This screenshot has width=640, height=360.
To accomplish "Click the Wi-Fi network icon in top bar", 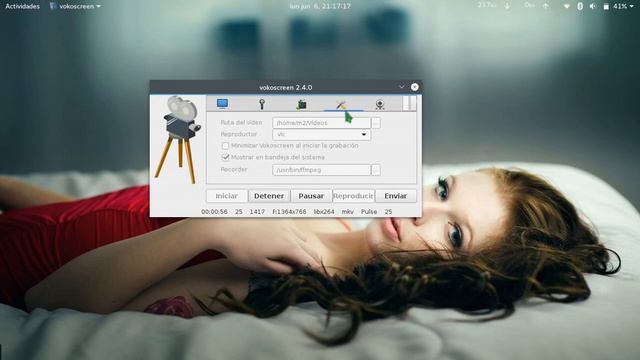I will pyautogui.click(x=567, y=6).
